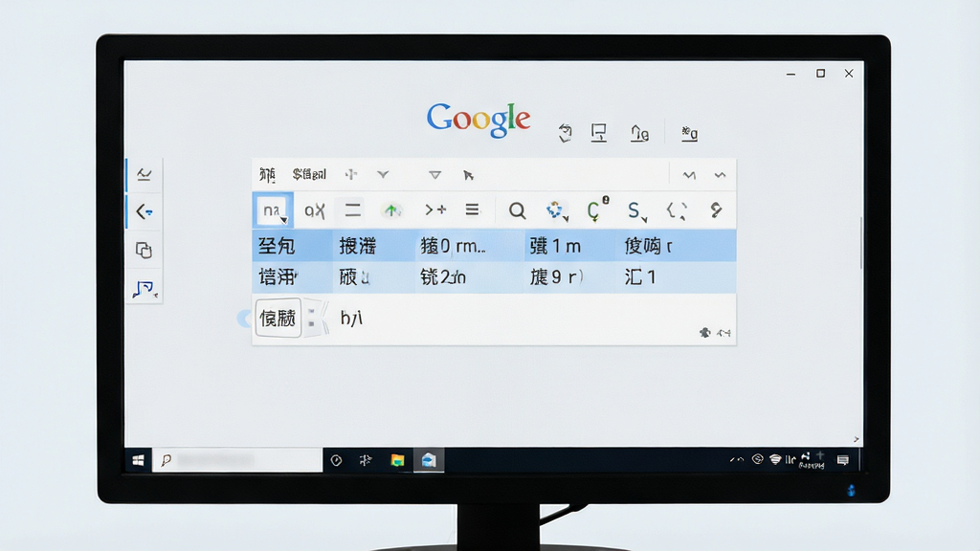Open the 'na' dropdown button in toolbar

click(x=273, y=209)
